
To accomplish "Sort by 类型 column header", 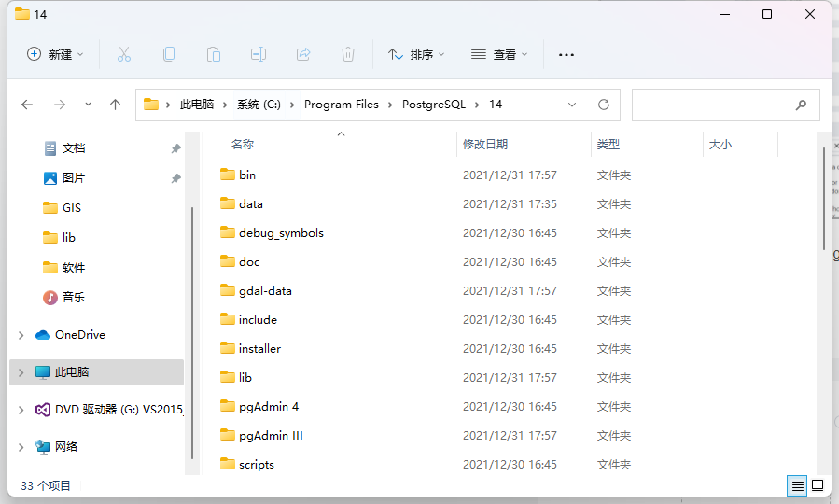I will point(608,144).
